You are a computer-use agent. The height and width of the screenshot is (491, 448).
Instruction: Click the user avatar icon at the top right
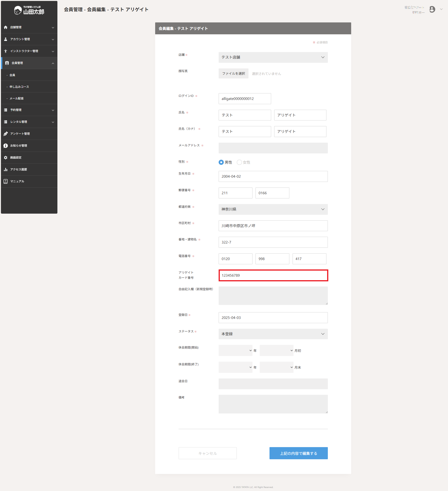(x=432, y=9)
